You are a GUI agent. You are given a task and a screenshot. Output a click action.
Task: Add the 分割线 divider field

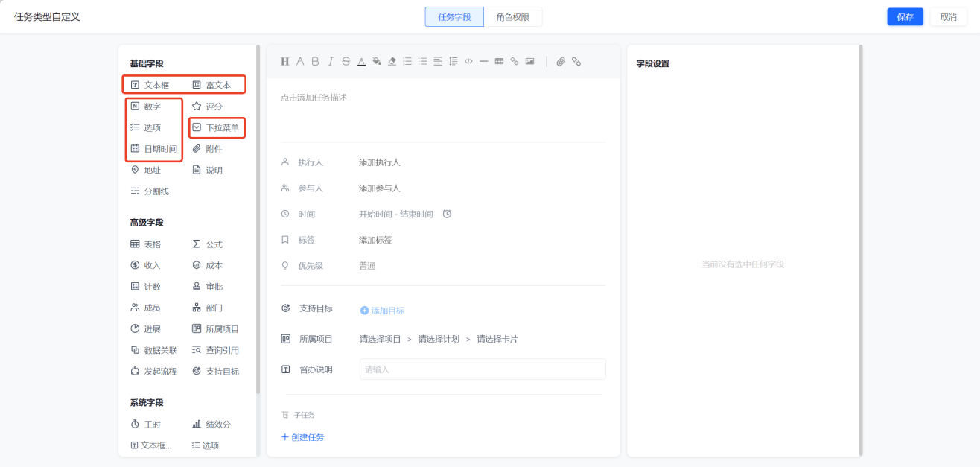150,191
